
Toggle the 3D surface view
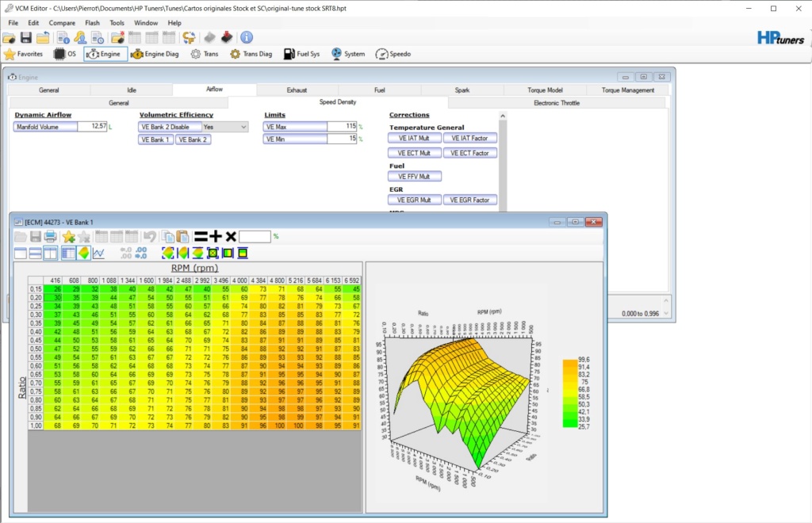[83, 253]
